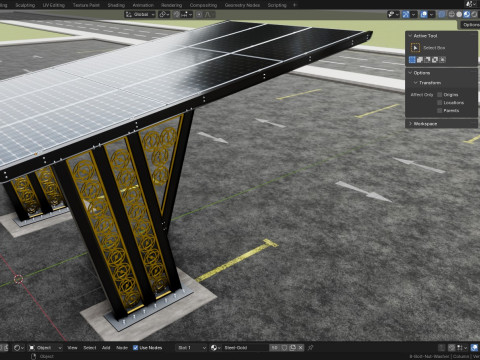480x360 pixels.
Task: Open the UV Editing workspace tab
Action: pyautogui.click(x=54, y=5)
